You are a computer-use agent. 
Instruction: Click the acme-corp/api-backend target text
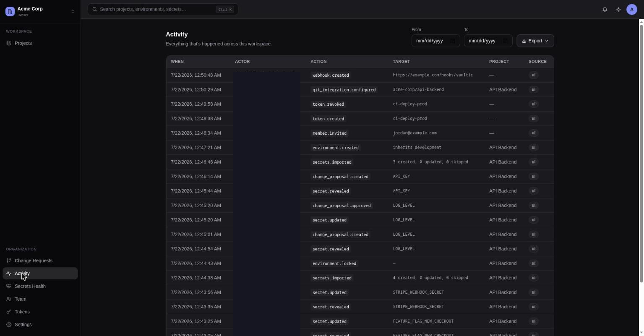click(418, 89)
